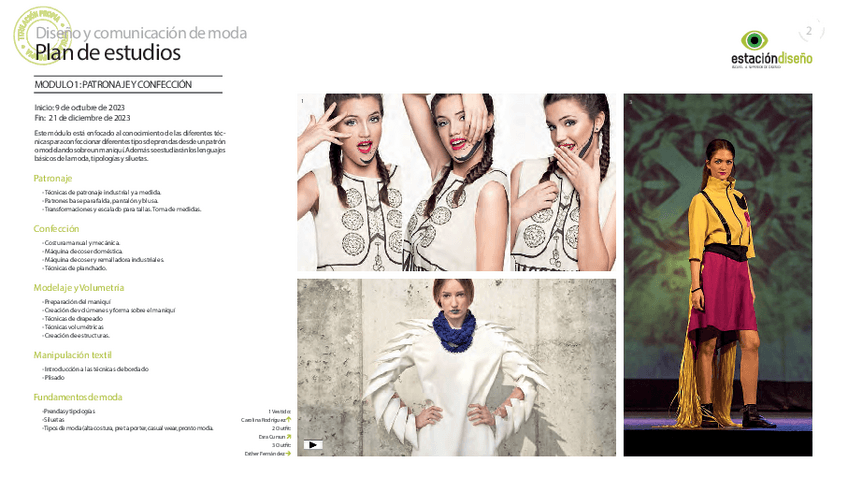
Task: Click 'Fin: 21 de diciembre de 2023'
Action: 82,118
